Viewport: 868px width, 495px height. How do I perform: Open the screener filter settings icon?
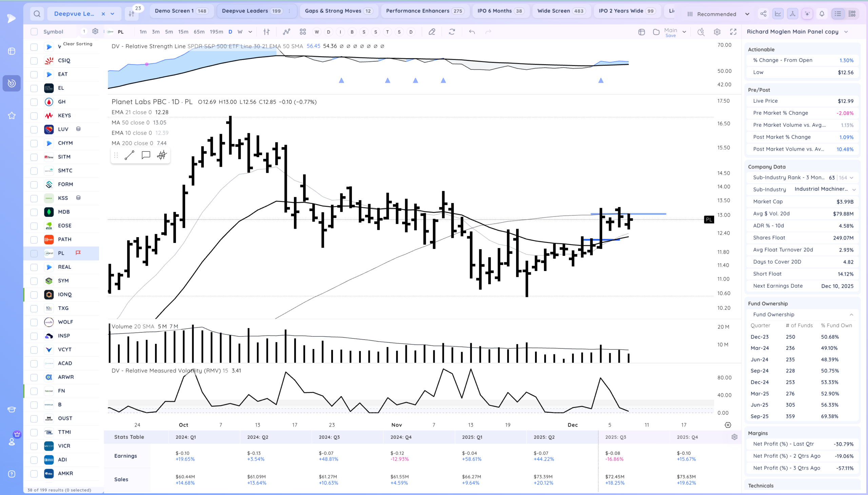coord(132,14)
